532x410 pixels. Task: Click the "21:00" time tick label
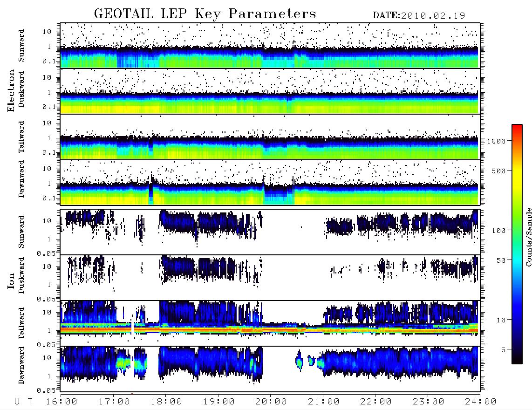pos(324,402)
